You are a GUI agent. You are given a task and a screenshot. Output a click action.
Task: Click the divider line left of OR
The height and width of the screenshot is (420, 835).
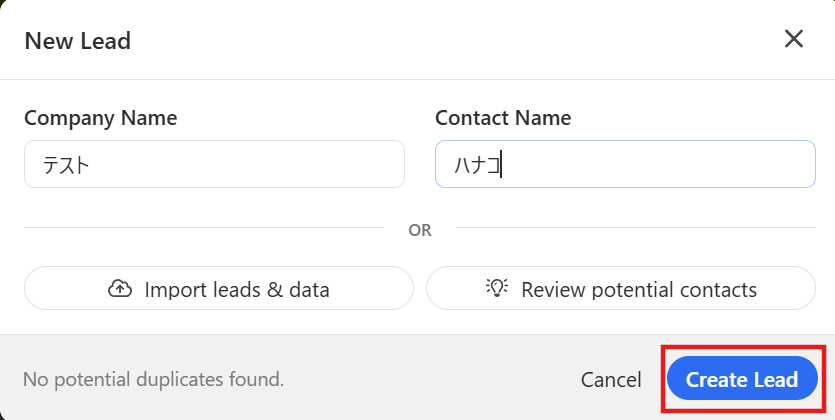pyautogui.click(x=200, y=229)
